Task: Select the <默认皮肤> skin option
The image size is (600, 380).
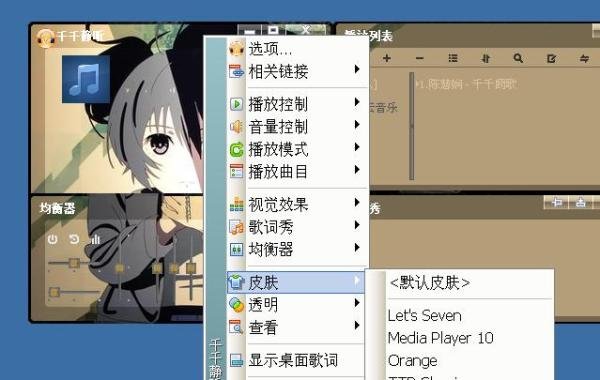Action: [x=429, y=283]
